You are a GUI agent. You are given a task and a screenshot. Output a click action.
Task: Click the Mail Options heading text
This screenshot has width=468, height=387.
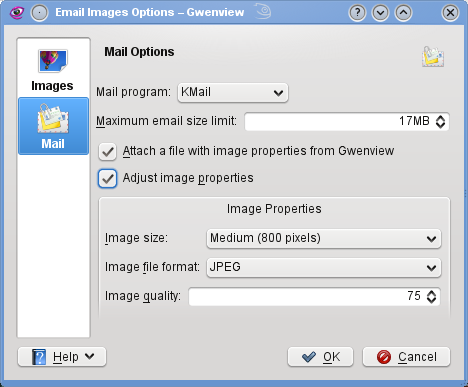click(x=139, y=52)
